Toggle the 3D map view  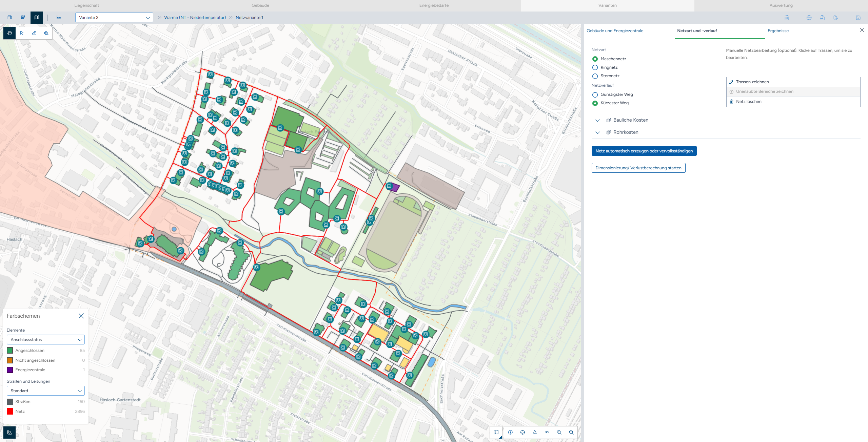(x=547, y=432)
